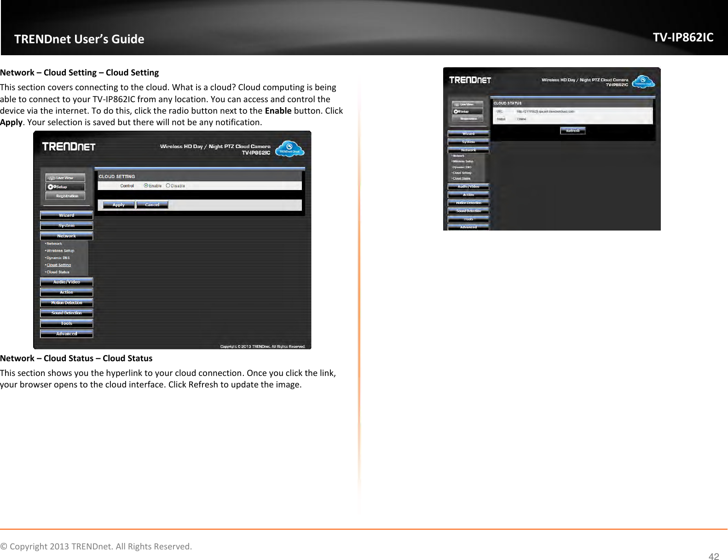728x560 pixels.
Task: Open Action menu in Cloud Status screenshot
Action: (468, 195)
